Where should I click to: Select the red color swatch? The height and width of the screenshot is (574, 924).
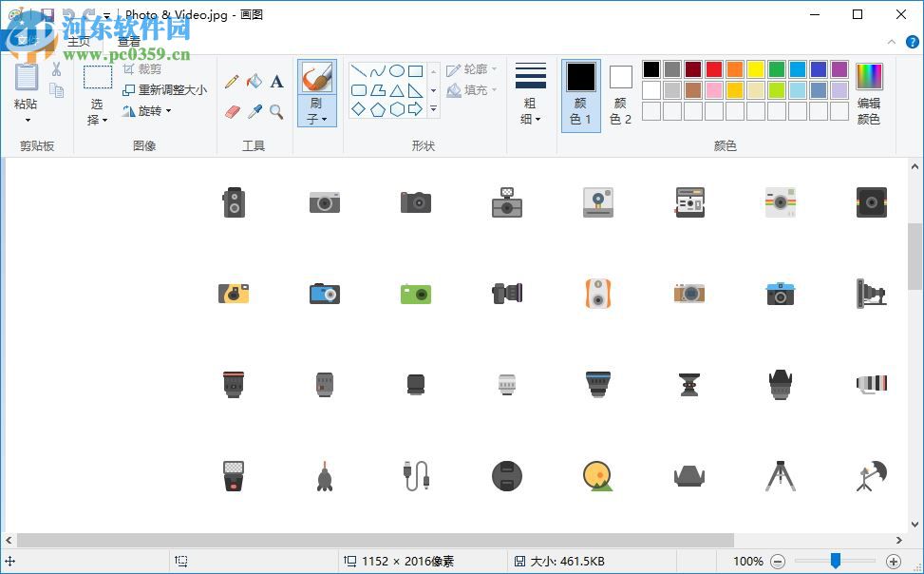click(714, 69)
